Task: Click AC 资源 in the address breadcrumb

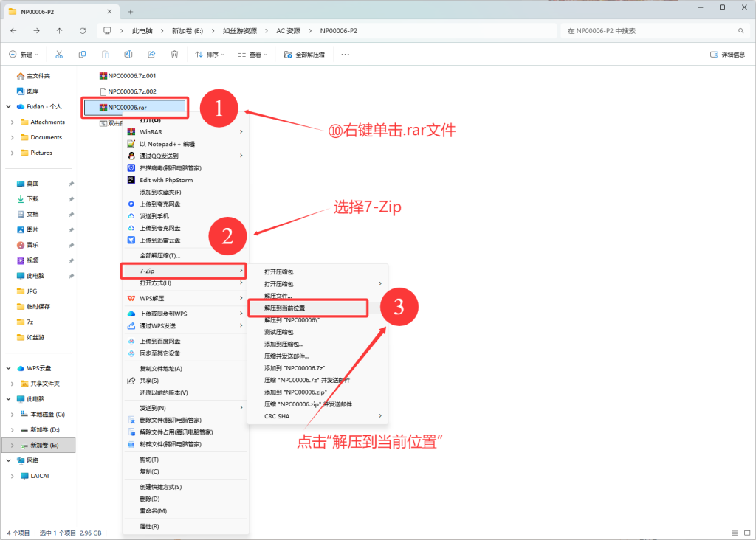Action: click(288, 31)
